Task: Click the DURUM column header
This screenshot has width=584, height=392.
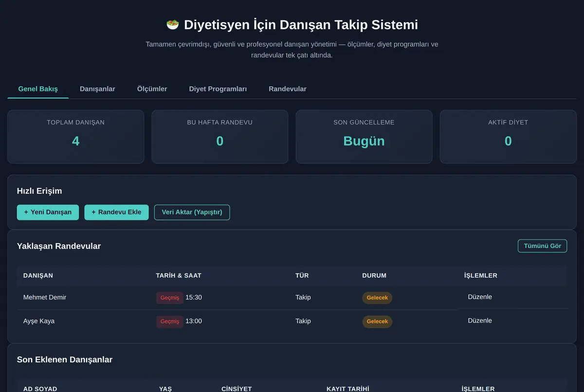Action: (374, 275)
